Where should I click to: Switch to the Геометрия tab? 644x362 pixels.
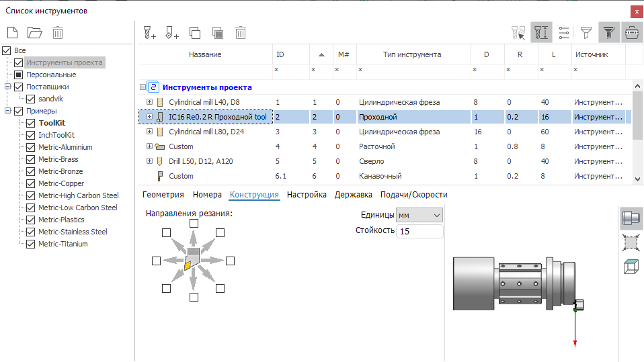click(163, 195)
